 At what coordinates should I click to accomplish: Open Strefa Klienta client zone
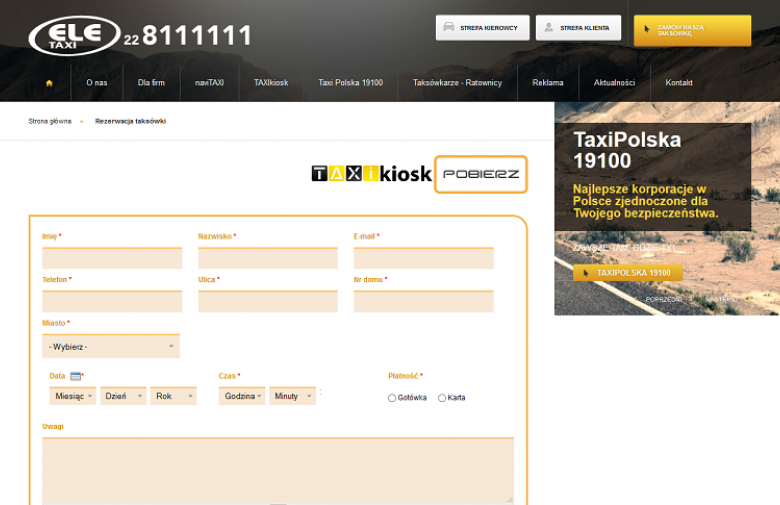coord(578,28)
